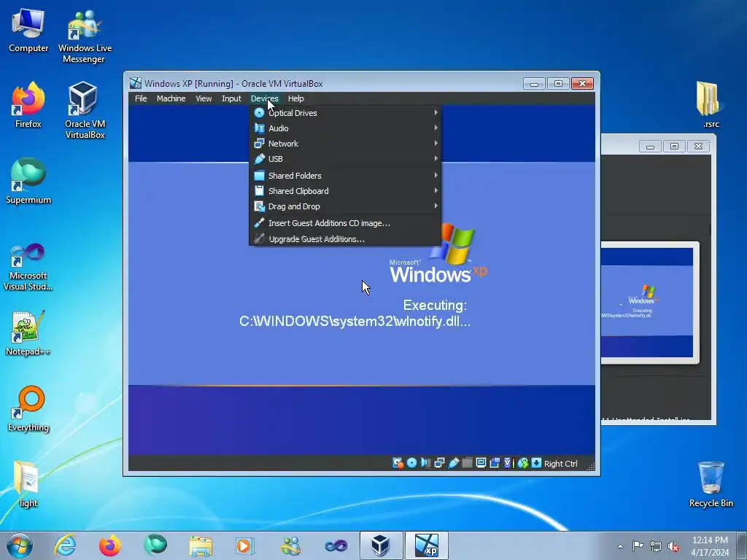
Task: Open Visual Studio from the taskbar
Action: click(336, 545)
